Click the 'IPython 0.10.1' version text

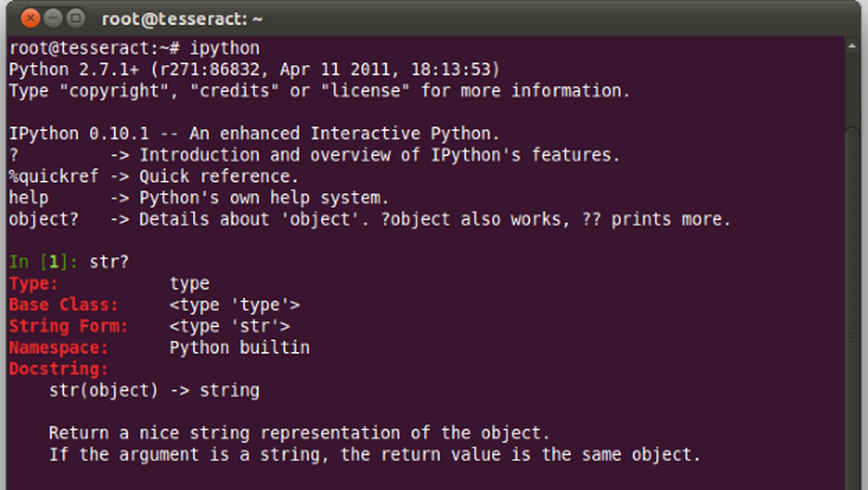[78, 134]
